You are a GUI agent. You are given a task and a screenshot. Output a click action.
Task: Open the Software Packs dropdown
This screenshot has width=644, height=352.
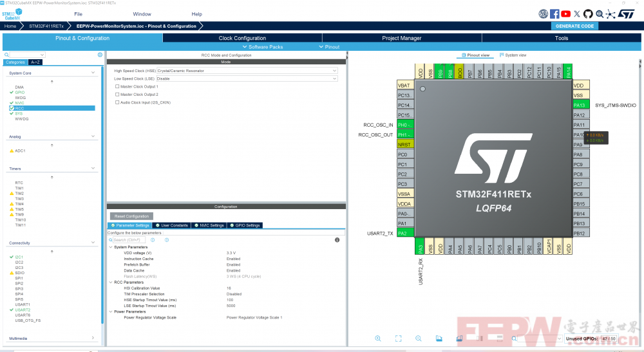pos(263,47)
